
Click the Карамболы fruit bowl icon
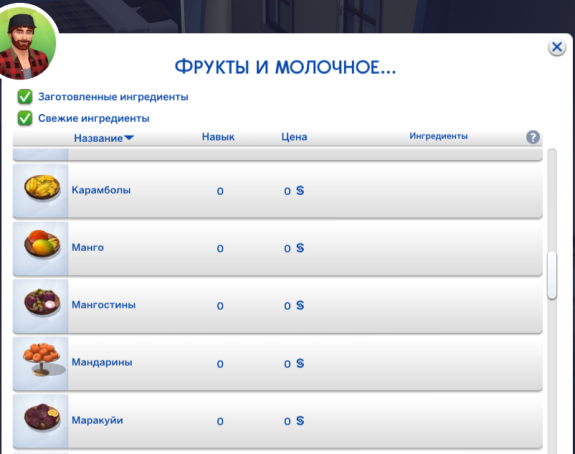42,188
